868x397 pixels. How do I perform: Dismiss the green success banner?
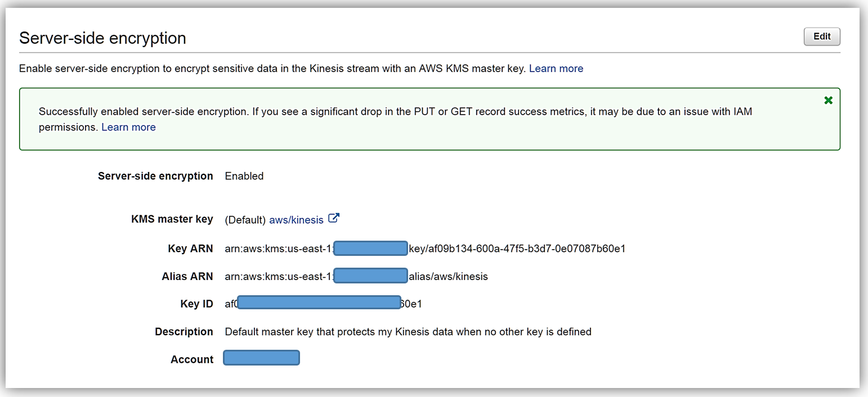tap(828, 101)
